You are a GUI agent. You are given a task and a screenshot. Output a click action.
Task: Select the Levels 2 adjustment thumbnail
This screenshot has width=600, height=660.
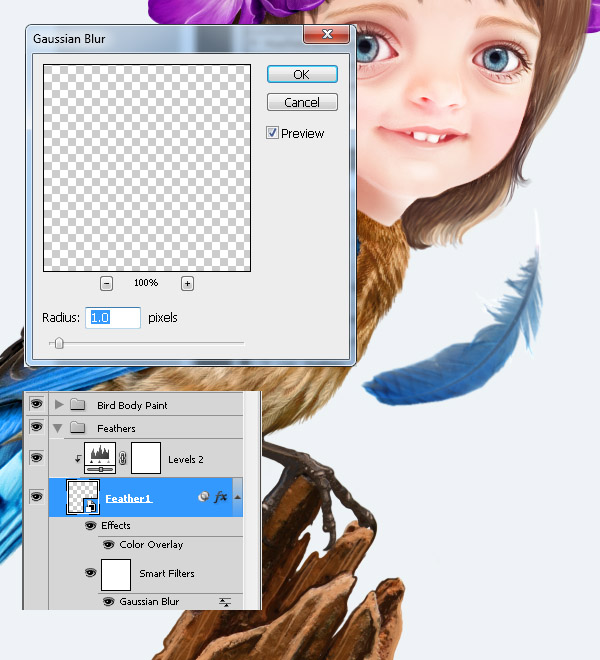(100, 458)
